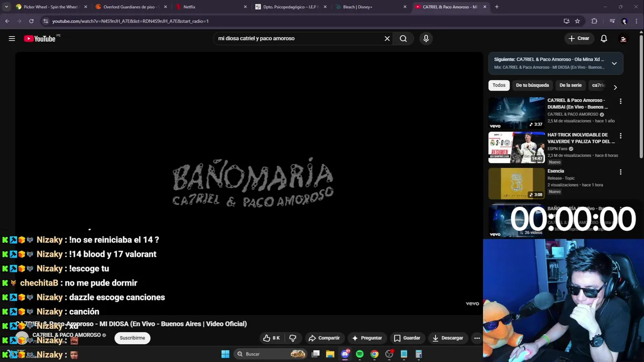Subscribe with the Suscribirme button
The image size is (644, 362).
[x=132, y=338]
